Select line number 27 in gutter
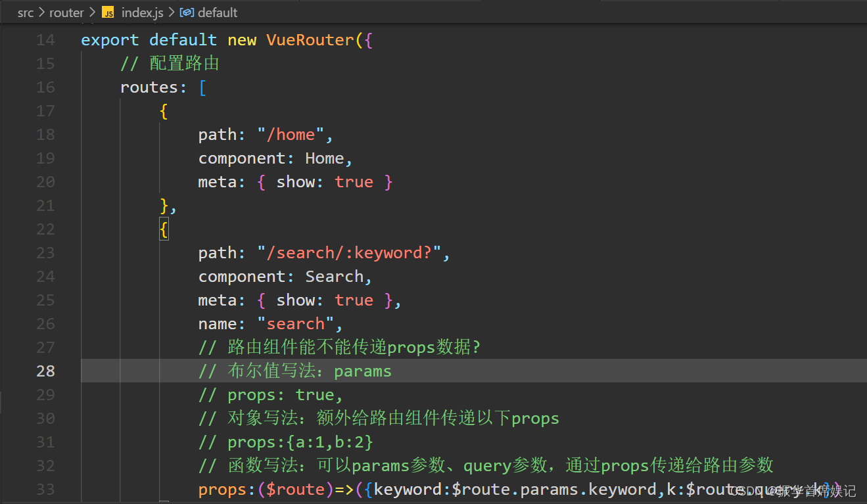This screenshot has width=867, height=504. (45, 348)
